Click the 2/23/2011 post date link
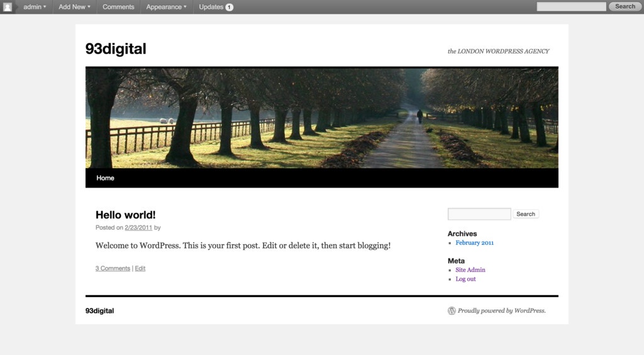This screenshot has width=644, height=355. coord(138,228)
